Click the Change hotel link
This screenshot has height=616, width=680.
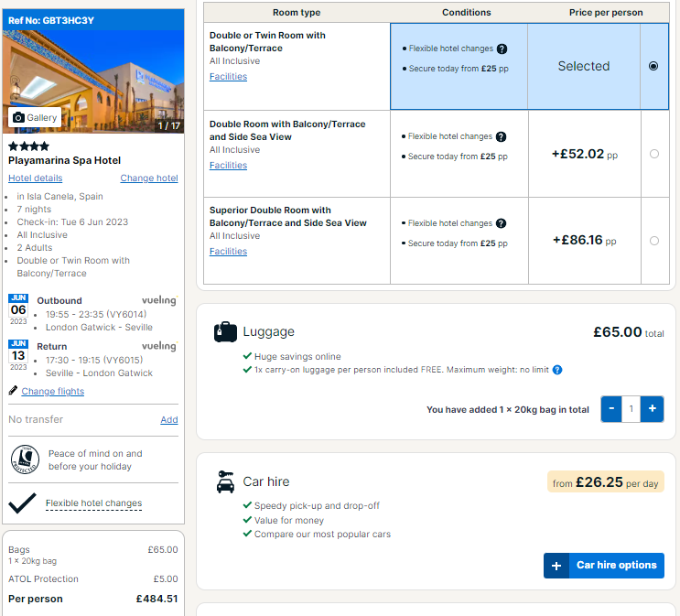(x=149, y=178)
